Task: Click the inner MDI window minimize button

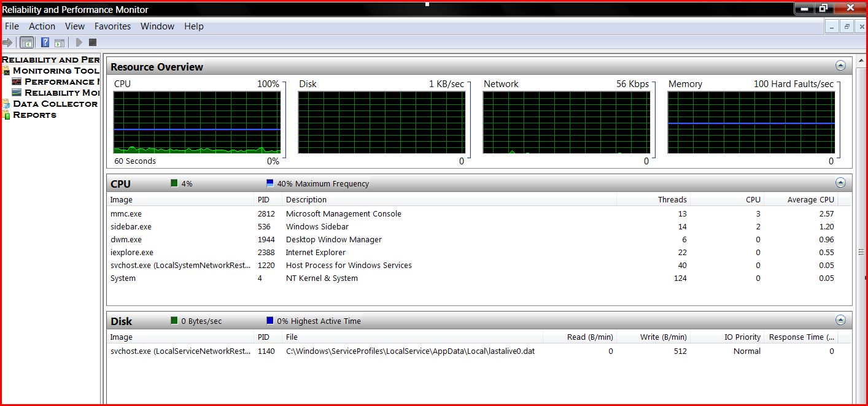Action: 832,26
